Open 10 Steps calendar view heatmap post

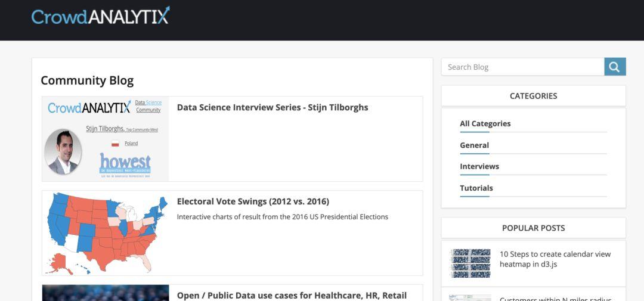pos(555,259)
